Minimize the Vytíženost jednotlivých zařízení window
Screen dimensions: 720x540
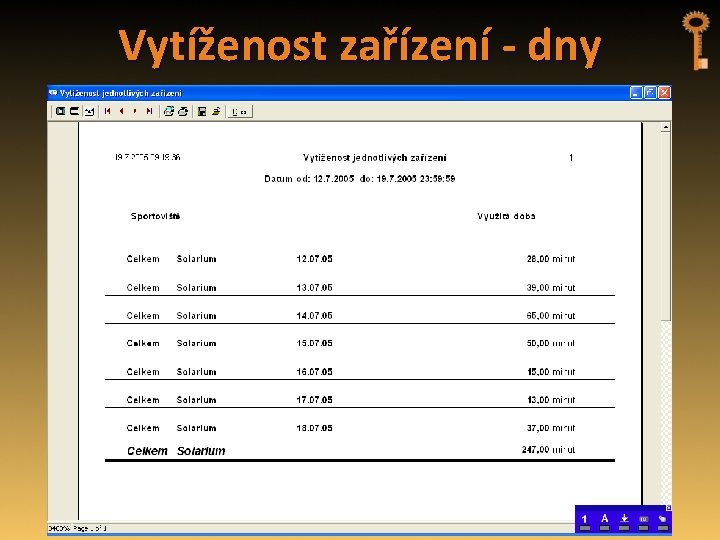click(x=636, y=93)
